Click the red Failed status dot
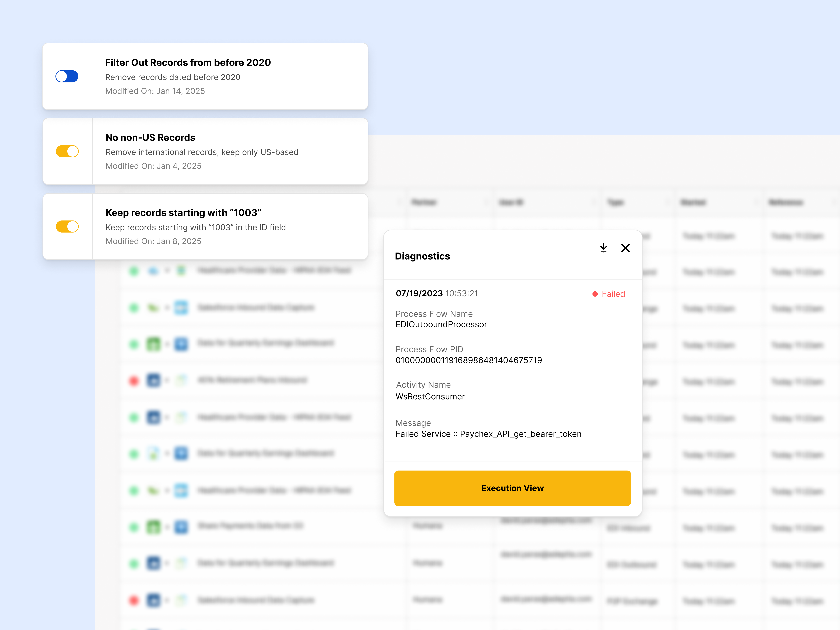The image size is (840, 630). 595,294
